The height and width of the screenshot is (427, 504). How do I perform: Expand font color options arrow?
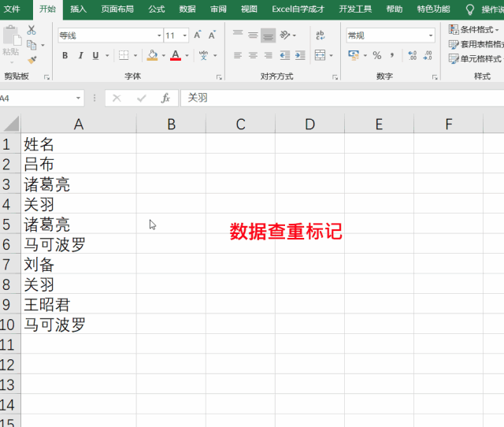pyautogui.click(x=187, y=56)
